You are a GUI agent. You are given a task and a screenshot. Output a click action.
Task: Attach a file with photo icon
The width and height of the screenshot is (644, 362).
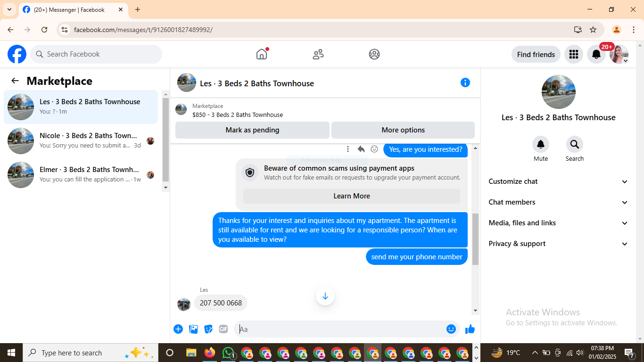click(x=193, y=329)
